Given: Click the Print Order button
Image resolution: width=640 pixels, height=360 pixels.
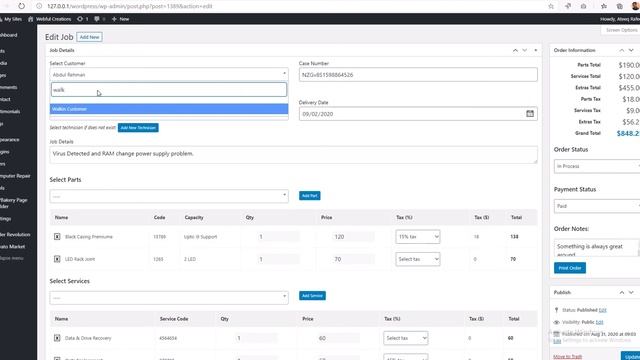Looking at the screenshot, I should coord(570,268).
